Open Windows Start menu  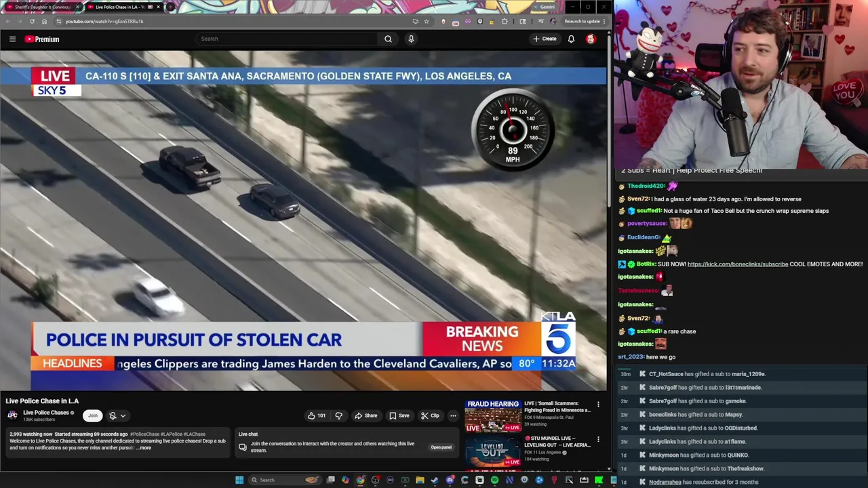pyautogui.click(x=239, y=480)
